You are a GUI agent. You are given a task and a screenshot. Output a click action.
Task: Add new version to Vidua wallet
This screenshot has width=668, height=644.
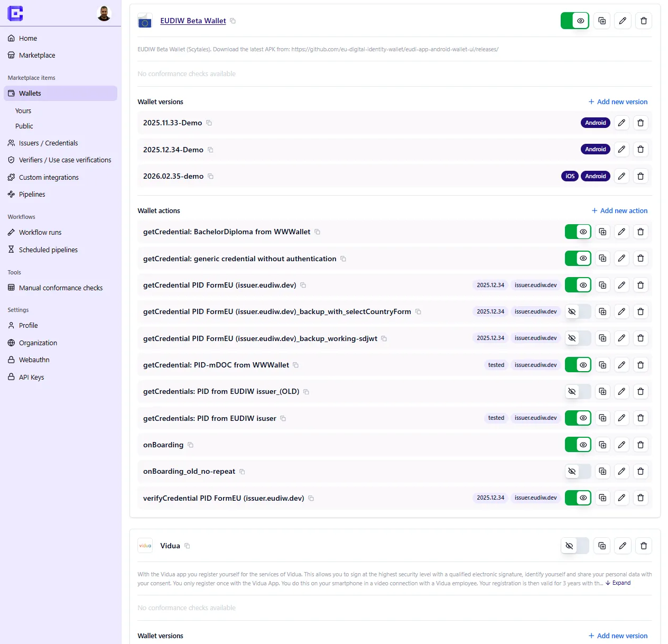pos(618,636)
